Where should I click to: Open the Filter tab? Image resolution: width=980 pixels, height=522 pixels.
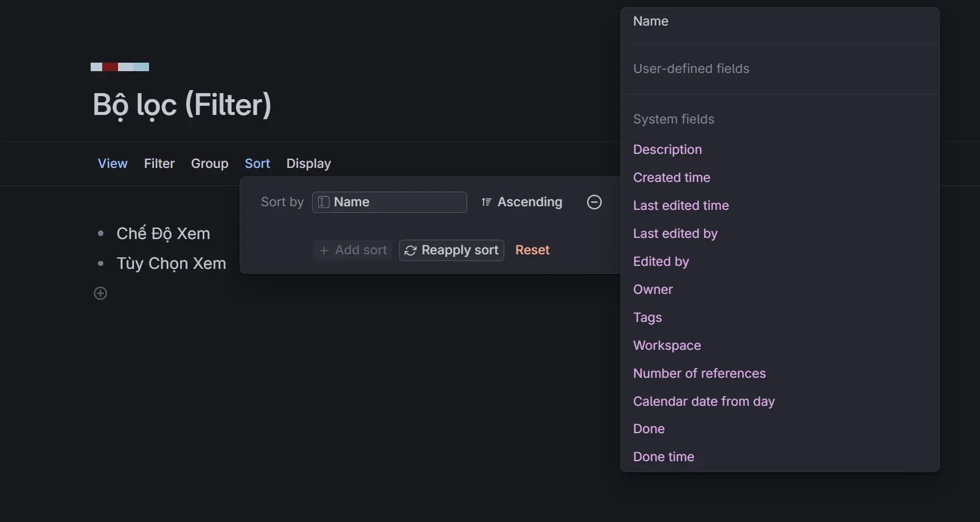pos(159,164)
